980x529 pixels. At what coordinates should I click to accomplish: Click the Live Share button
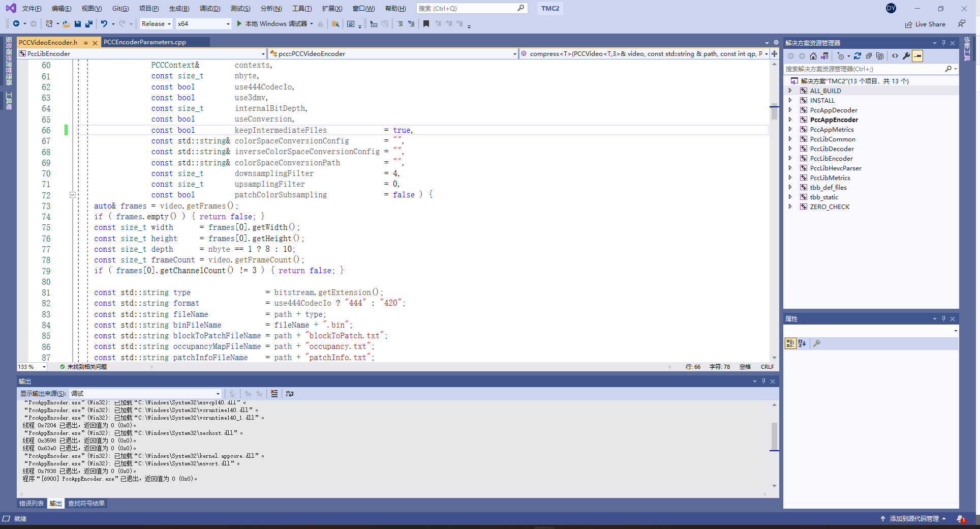pos(925,24)
